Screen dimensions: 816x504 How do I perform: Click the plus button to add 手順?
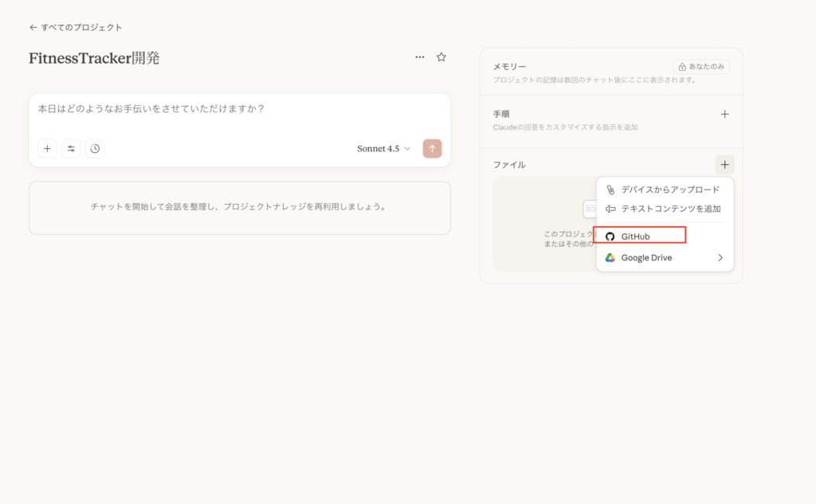(x=724, y=114)
